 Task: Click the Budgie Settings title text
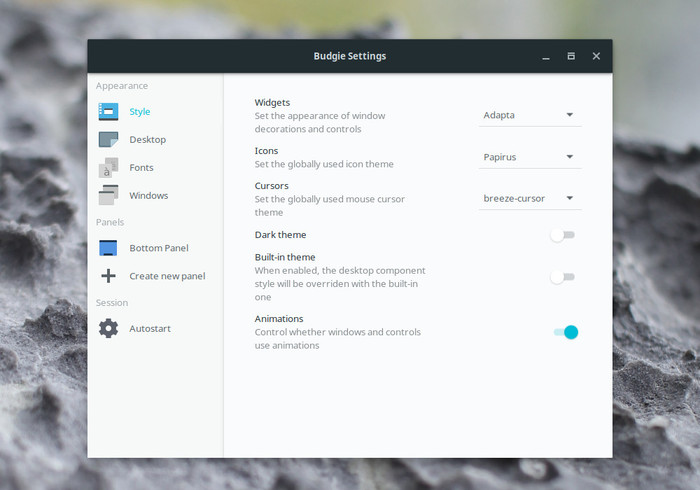point(350,56)
